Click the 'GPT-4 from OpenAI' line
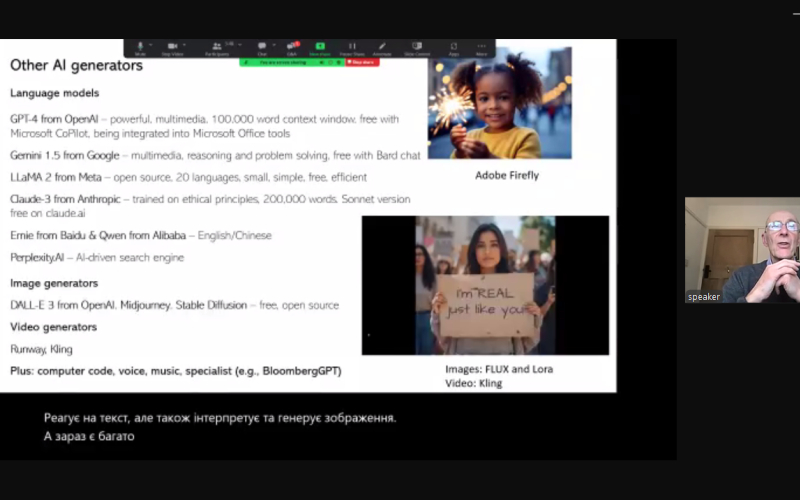Viewport: 800px width, 500px height. click(205, 126)
